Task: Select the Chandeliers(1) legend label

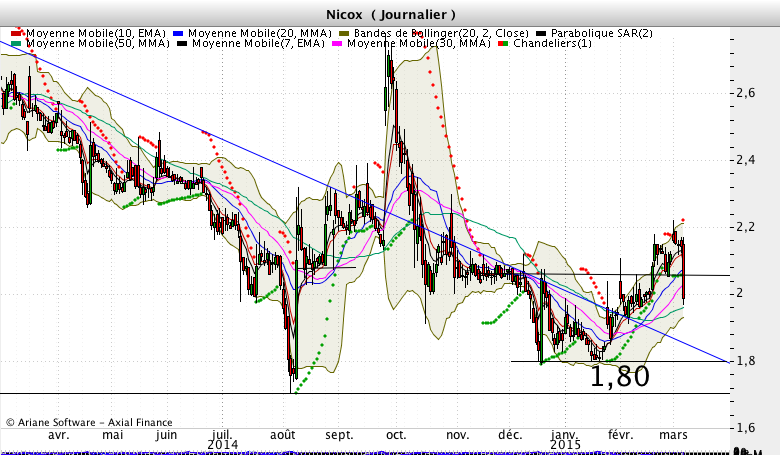Action: tap(552, 43)
